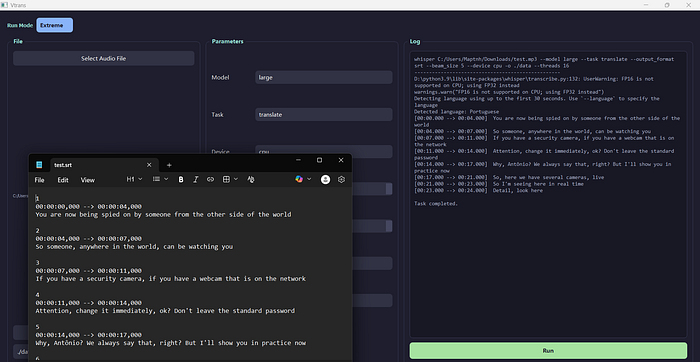Image resolution: width=700 pixels, height=362 pixels.
Task: Click timestamp 00:00:00,000 --> 00:00:04,000 in Notepad
Action: pos(89,207)
